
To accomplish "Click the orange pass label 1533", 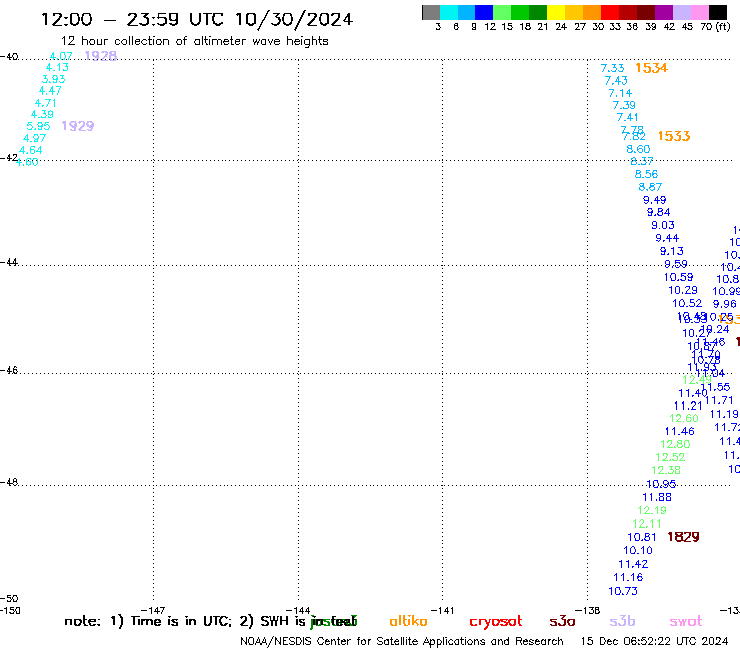I will [674, 136].
